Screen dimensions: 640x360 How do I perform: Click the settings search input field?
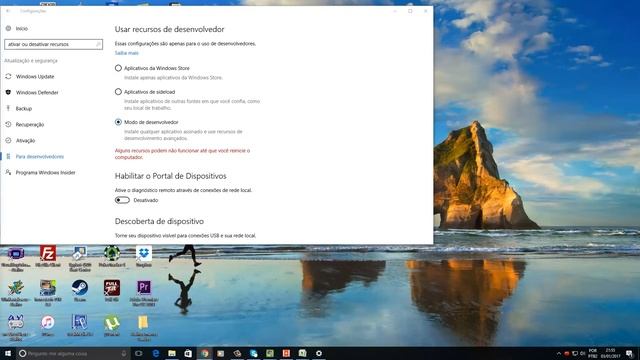click(53, 44)
